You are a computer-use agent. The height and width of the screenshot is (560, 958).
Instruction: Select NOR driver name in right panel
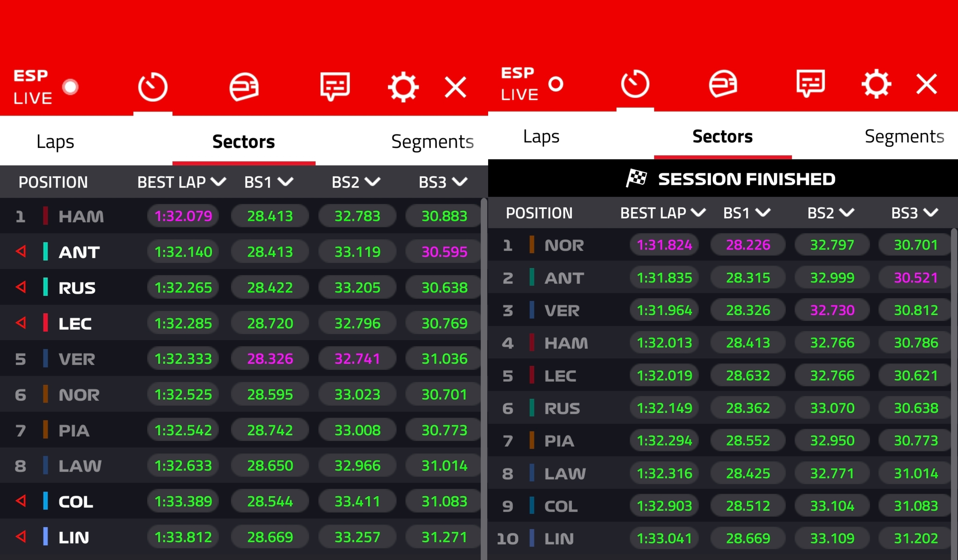[564, 245]
